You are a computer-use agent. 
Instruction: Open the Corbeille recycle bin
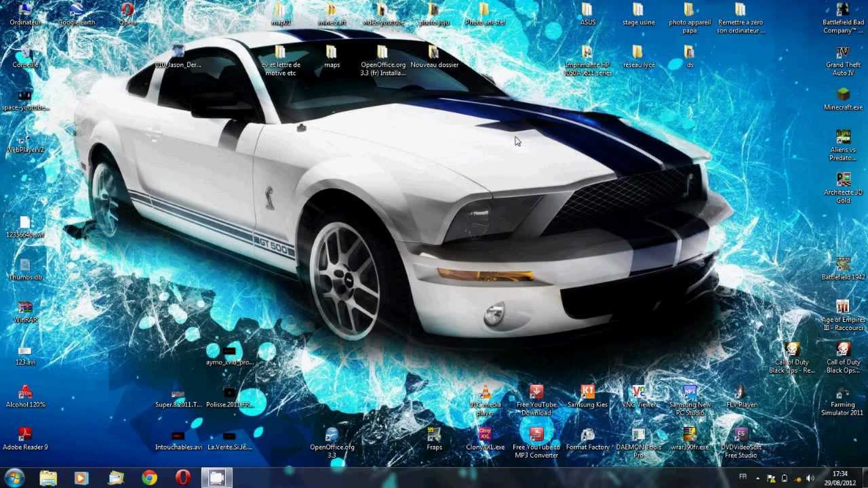[x=25, y=57]
